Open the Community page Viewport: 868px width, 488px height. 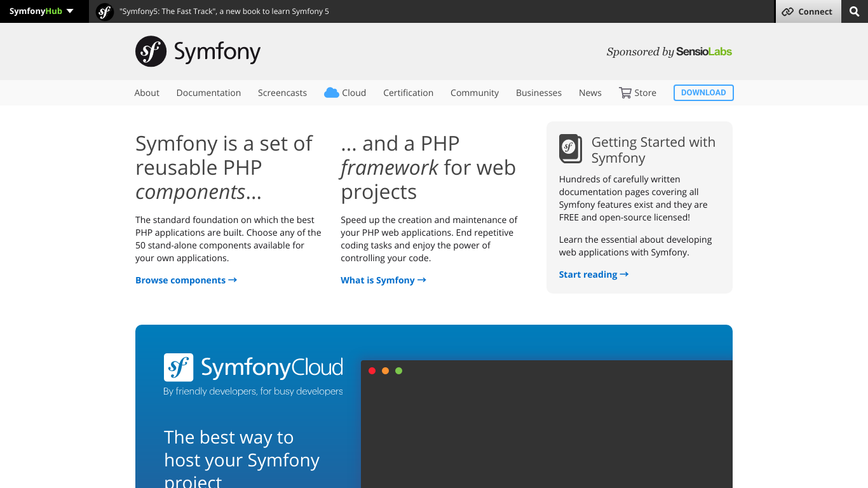tap(475, 93)
